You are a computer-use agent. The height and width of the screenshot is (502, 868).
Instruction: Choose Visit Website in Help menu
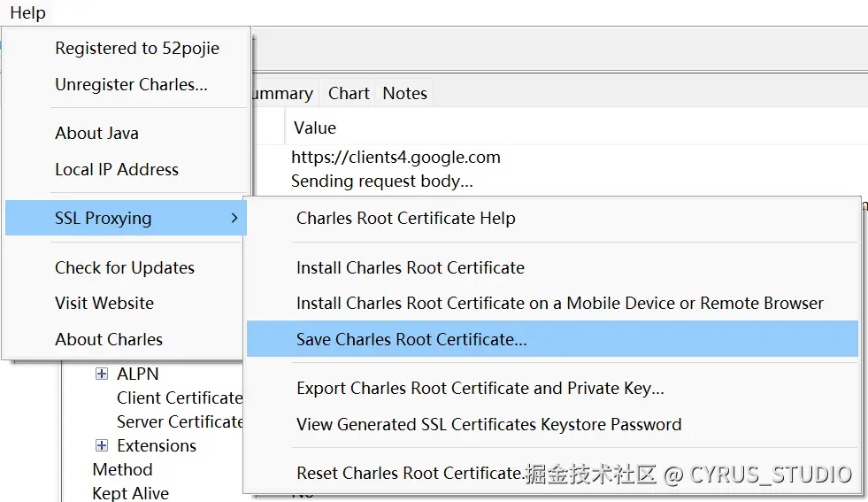coord(104,303)
